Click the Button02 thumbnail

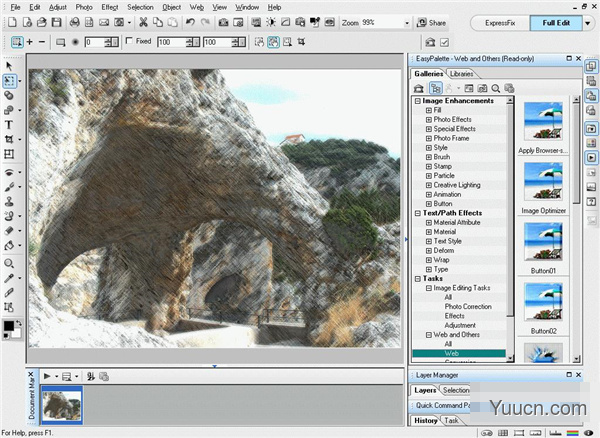(543, 302)
